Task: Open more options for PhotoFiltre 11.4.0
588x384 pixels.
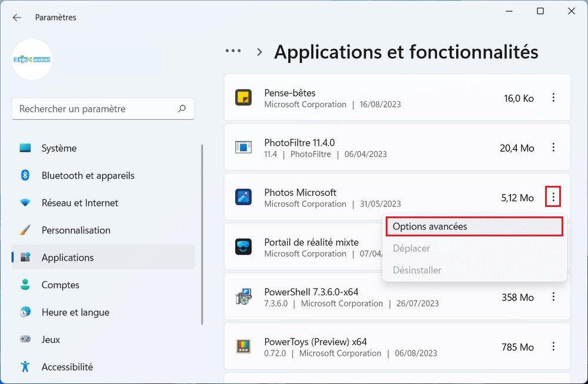Action: pos(553,148)
